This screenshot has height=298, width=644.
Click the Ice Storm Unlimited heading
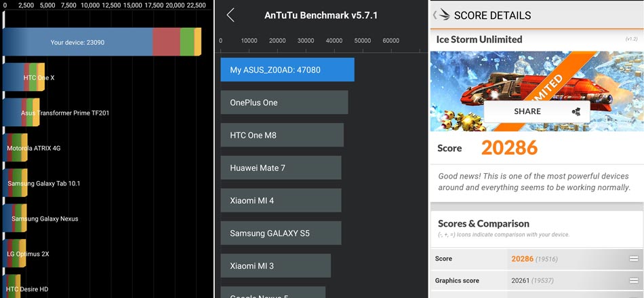tap(479, 39)
